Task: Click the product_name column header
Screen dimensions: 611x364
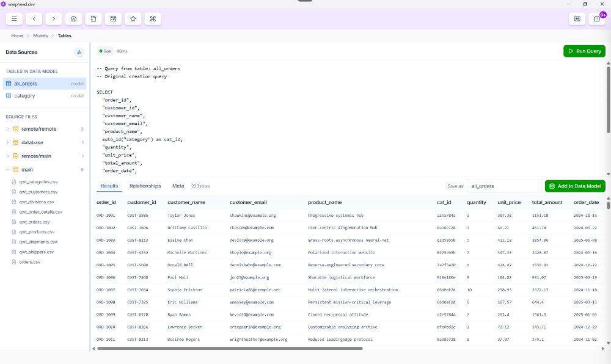Action: click(324, 202)
